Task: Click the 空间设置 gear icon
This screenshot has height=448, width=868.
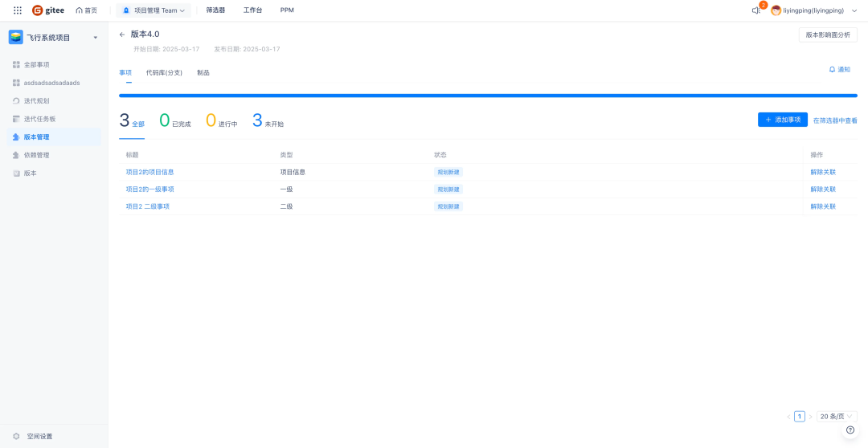Action: [17, 437]
